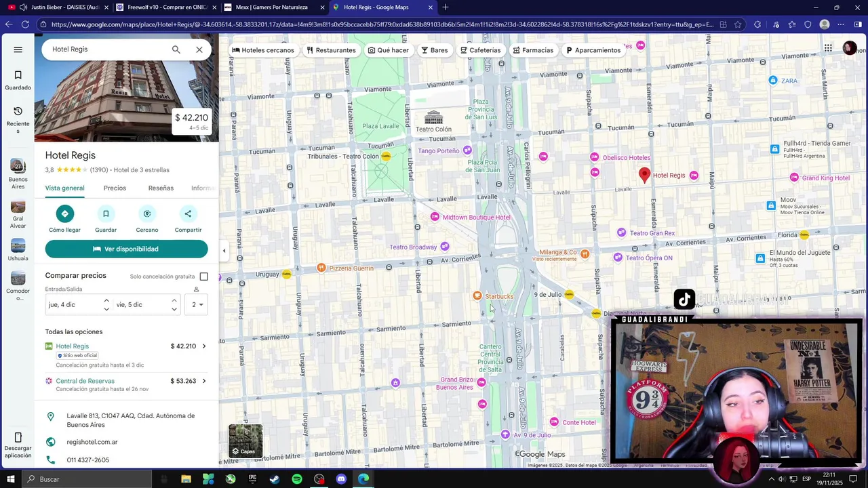Switch to the Precios tab
This screenshot has width=868, height=488.
point(115,188)
